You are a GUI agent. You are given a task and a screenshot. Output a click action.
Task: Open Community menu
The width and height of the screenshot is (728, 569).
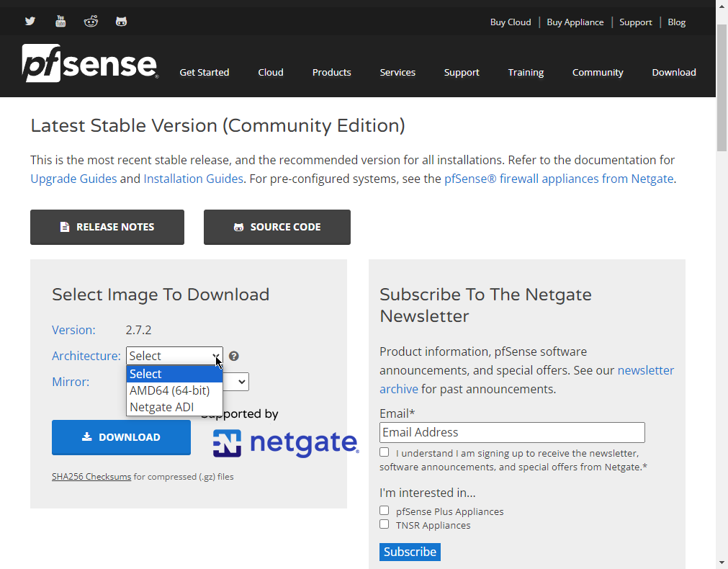point(598,73)
